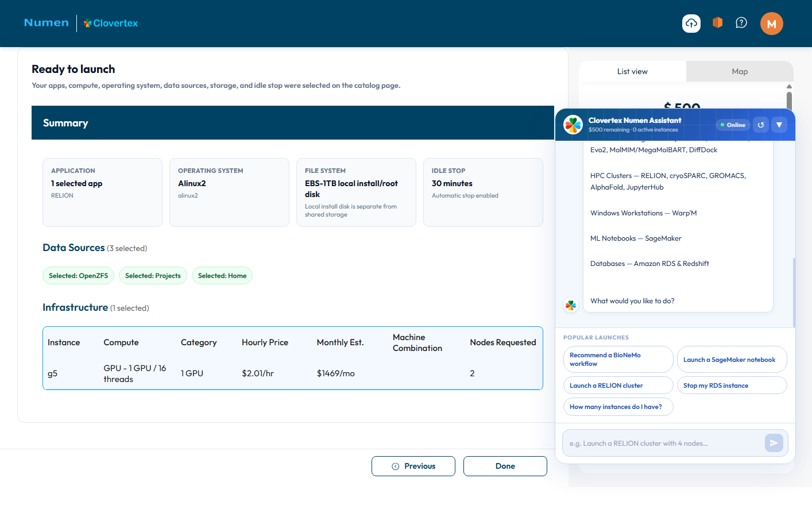Image resolution: width=812 pixels, height=517 pixels.
Task: Select the Application summary card
Action: click(102, 192)
